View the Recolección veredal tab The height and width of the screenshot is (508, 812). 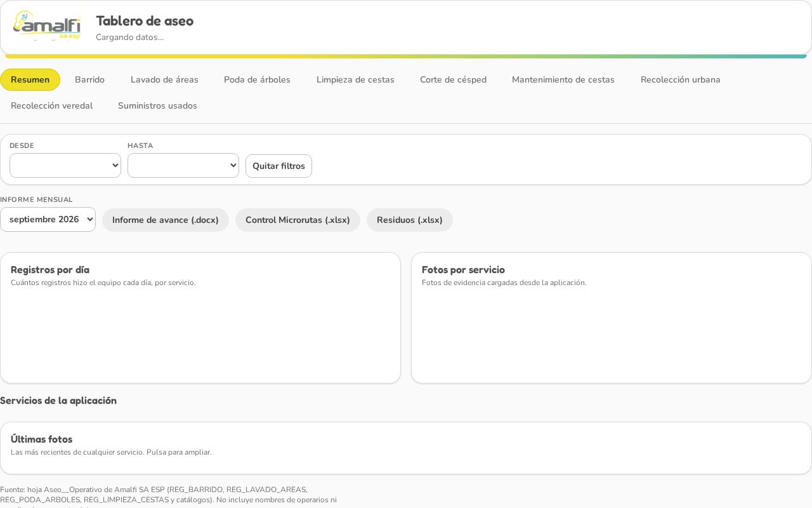[x=51, y=106]
